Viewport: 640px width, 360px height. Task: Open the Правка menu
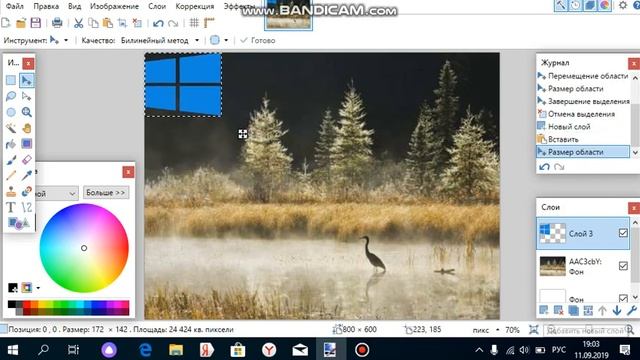[46, 7]
